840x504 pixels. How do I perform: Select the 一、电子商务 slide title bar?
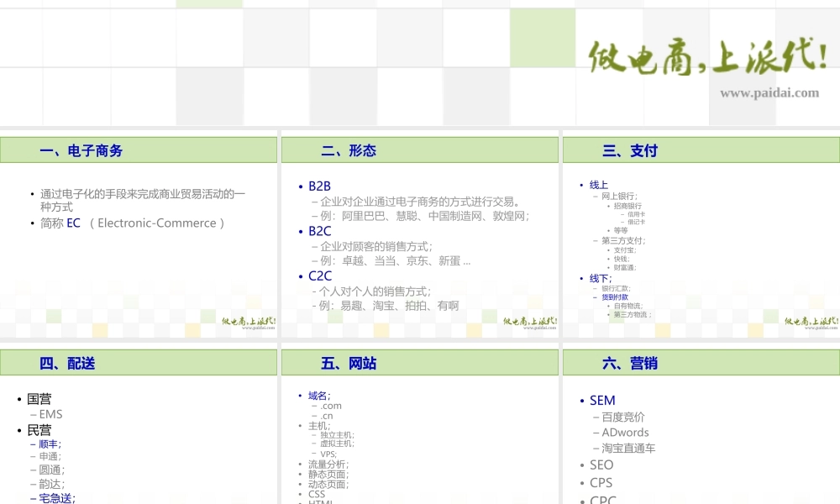click(x=139, y=150)
